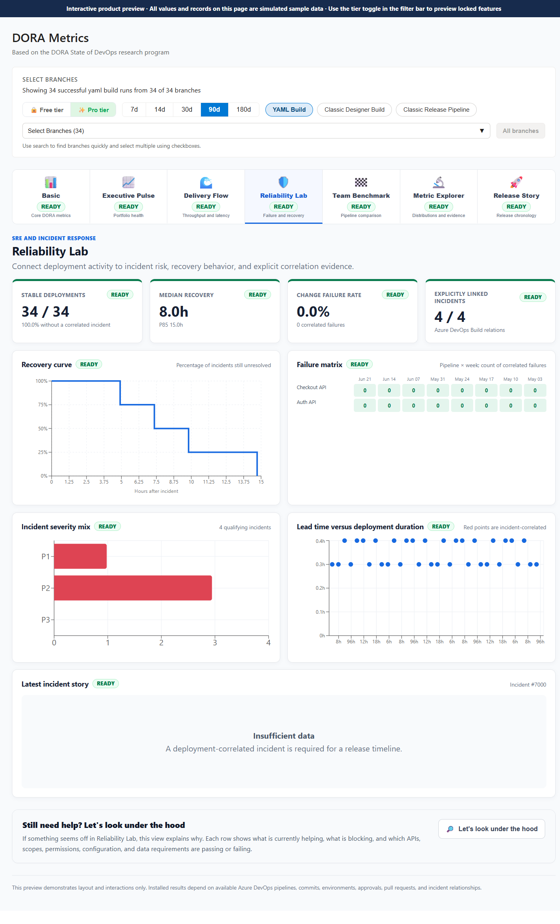This screenshot has height=924, width=560.
Task: Click Checkout API Jun 21 matrix cell
Action: [365, 390]
